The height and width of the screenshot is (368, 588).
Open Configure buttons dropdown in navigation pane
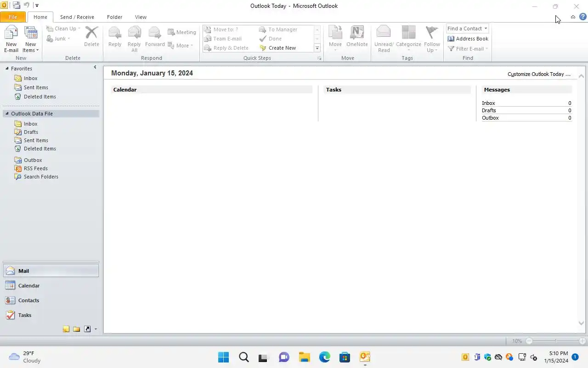point(96,329)
